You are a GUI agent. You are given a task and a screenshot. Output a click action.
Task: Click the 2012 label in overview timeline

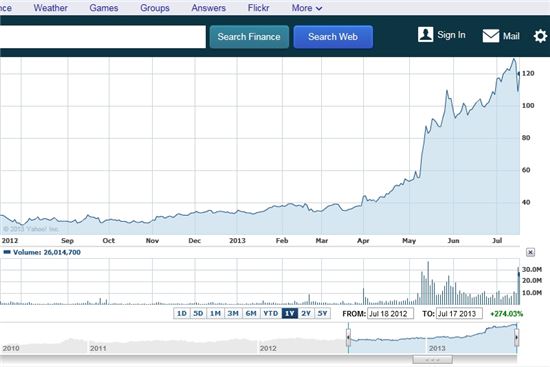pos(268,348)
